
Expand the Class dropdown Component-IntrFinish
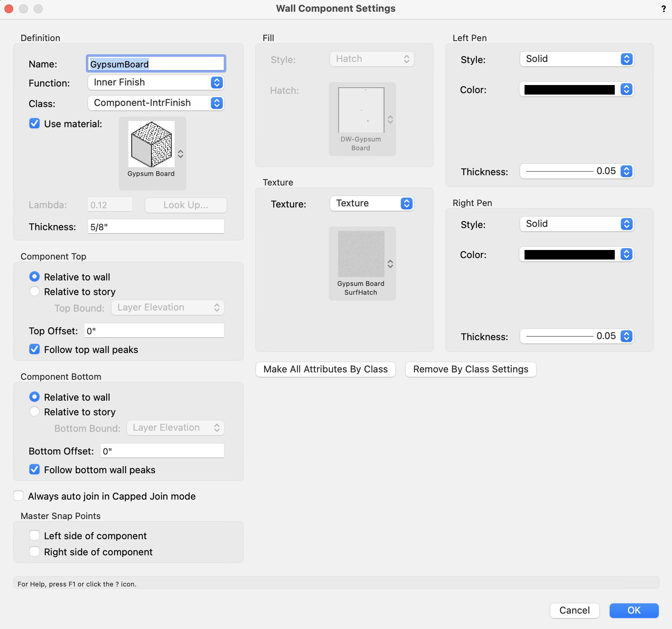coord(156,103)
